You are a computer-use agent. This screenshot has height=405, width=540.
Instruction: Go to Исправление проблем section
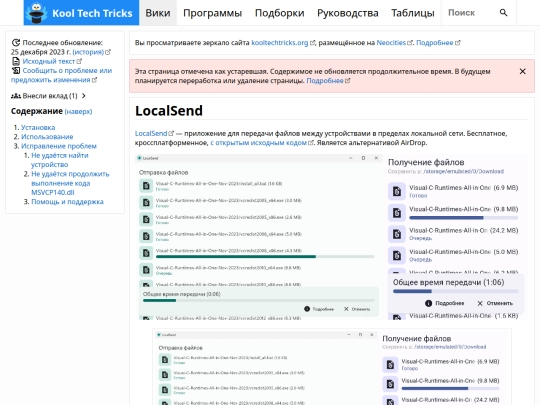tap(59, 146)
